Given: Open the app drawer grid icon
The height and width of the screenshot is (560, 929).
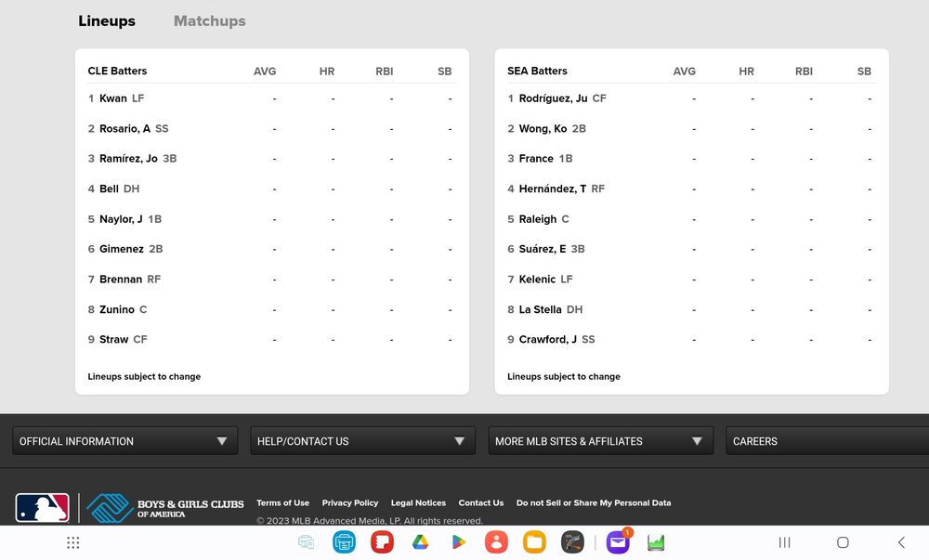Looking at the screenshot, I should [x=72, y=542].
